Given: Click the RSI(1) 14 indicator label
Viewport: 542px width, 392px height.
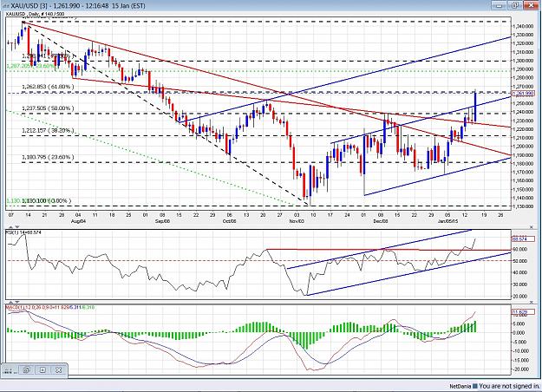Looking at the screenshot, I should coord(23,232).
